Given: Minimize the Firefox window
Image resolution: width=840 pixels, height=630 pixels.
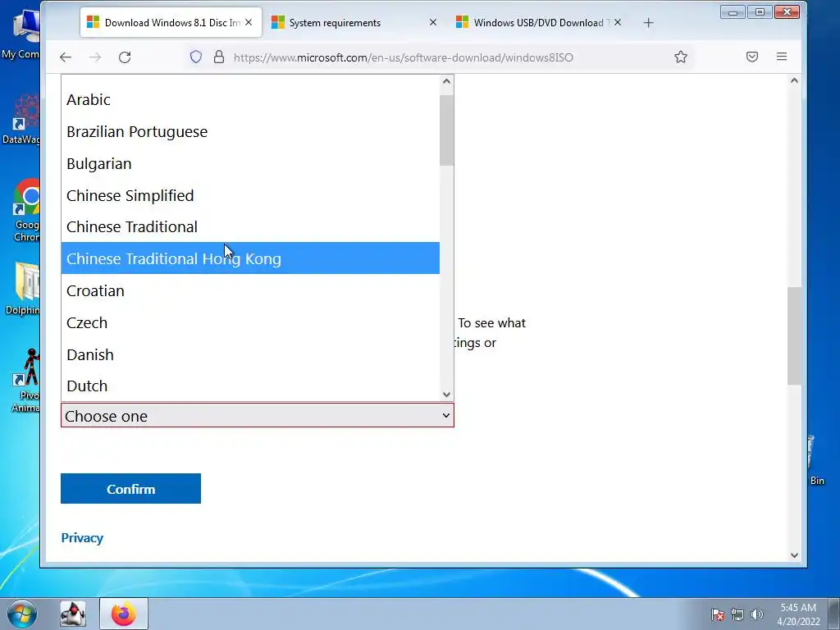Looking at the screenshot, I should pyautogui.click(x=733, y=11).
